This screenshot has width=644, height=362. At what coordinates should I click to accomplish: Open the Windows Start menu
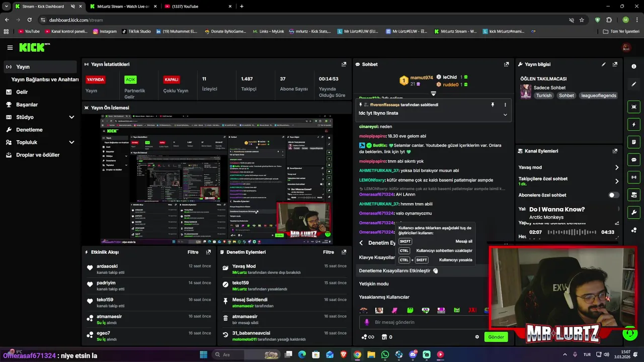[203, 354]
